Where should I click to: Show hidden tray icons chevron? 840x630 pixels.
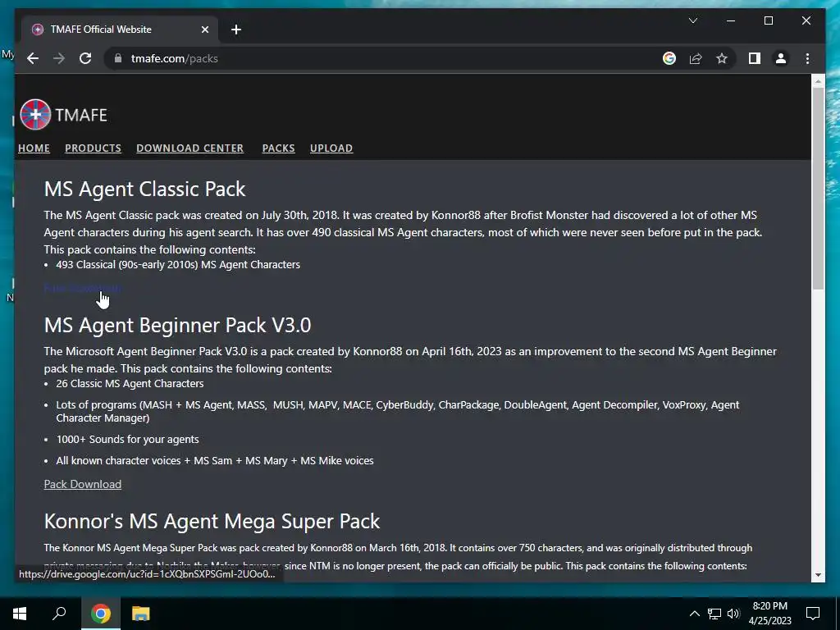694,614
